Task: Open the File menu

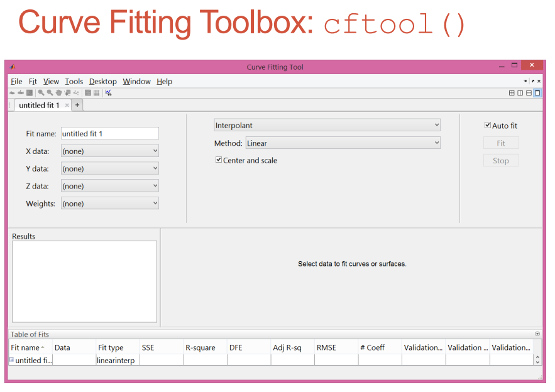Action: coord(16,82)
